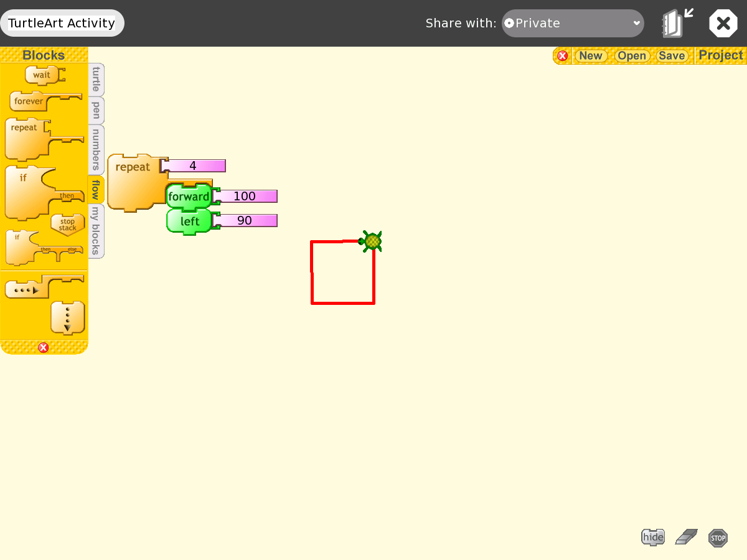This screenshot has width=747, height=560.
Task: Toggle the hide blocks button
Action: tap(653, 537)
